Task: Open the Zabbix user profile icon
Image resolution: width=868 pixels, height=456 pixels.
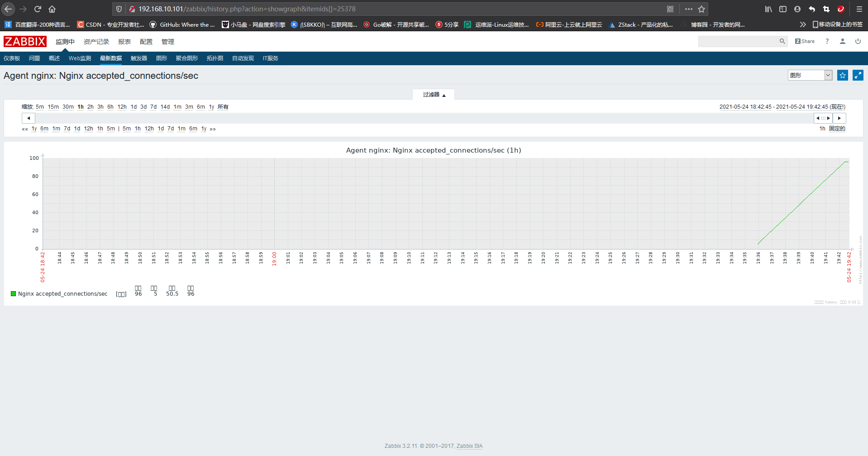Action: point(842,41)
